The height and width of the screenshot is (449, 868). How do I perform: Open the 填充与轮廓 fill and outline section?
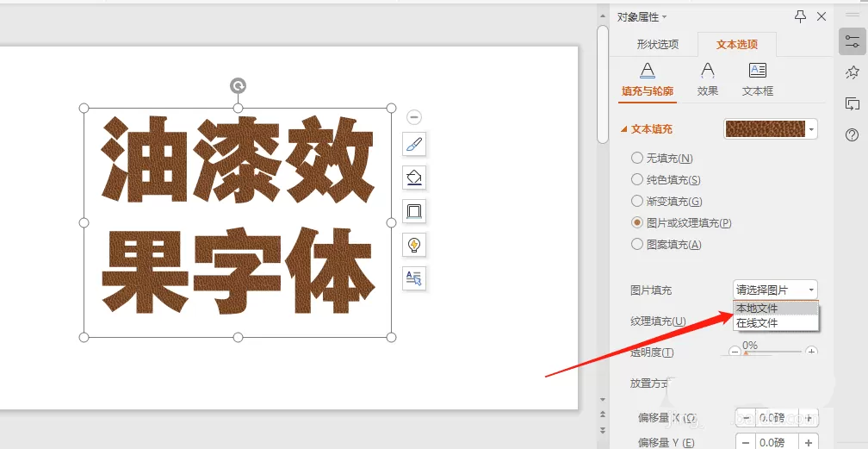(648, 80)
